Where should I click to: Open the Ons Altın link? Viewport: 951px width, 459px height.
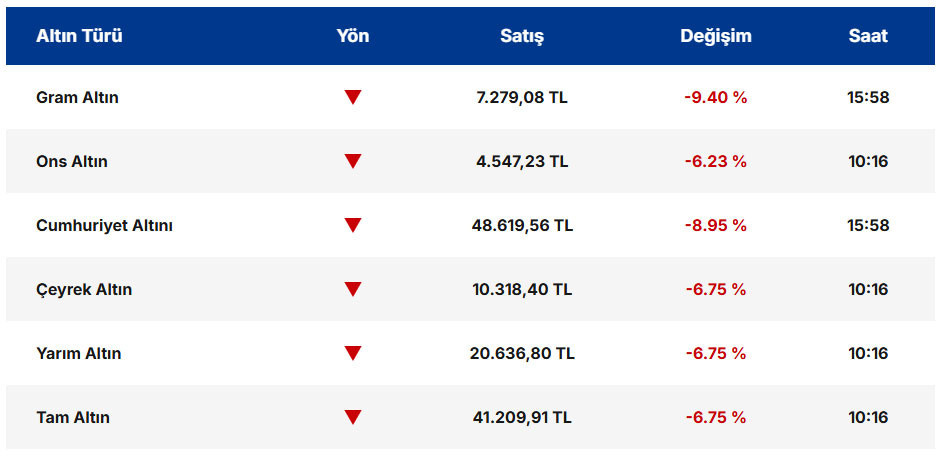72,162
